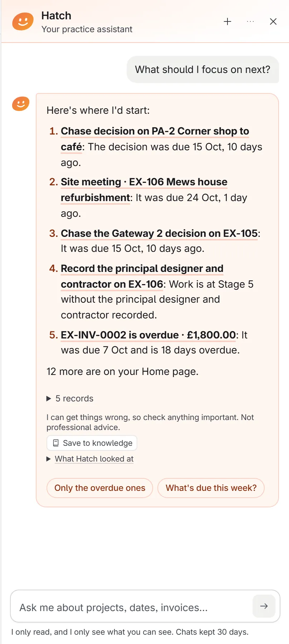289x644 pixels.
Task: Open Chase the Gateway 2 decision link
Action: tap(159, 233)
